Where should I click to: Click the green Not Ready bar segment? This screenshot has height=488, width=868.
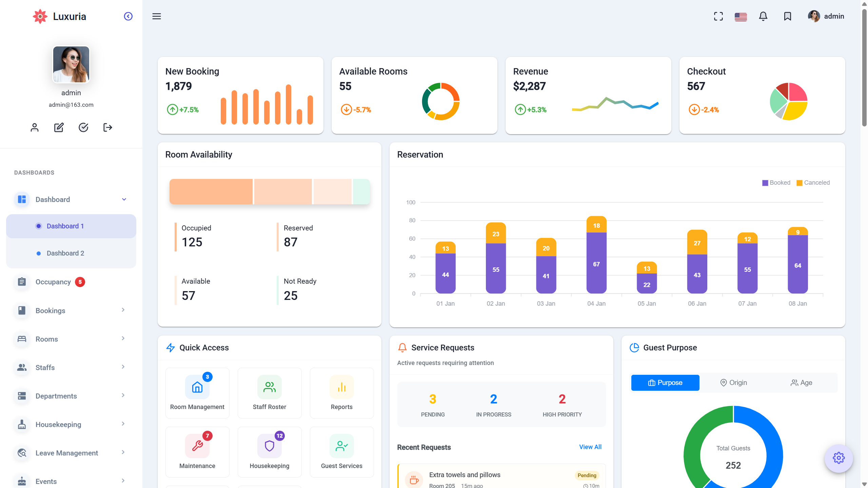361,191
